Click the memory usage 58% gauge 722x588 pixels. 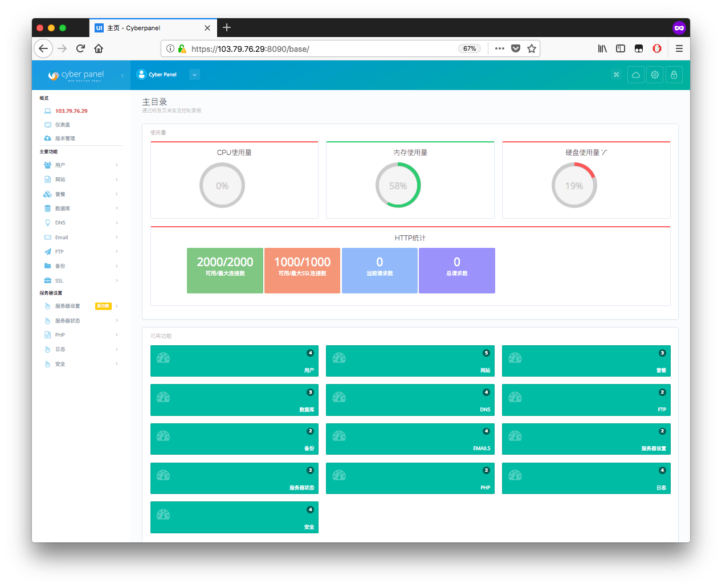point(398,186)
